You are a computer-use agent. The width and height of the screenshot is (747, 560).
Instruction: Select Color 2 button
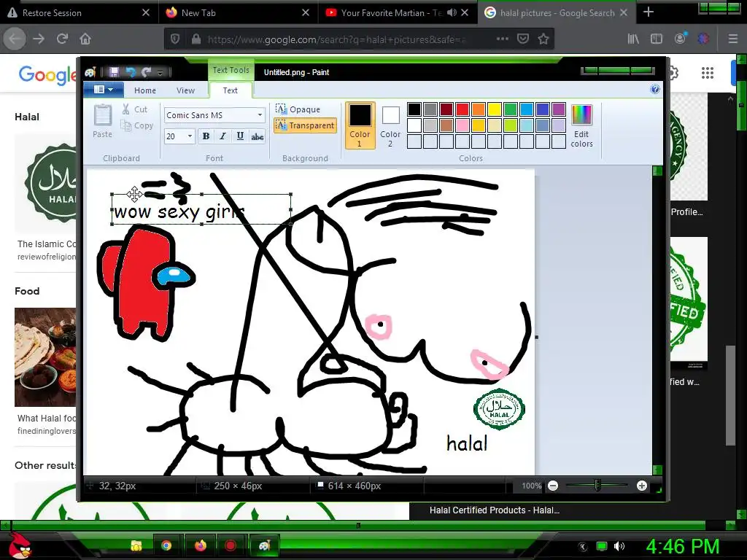tap(390, 125)
